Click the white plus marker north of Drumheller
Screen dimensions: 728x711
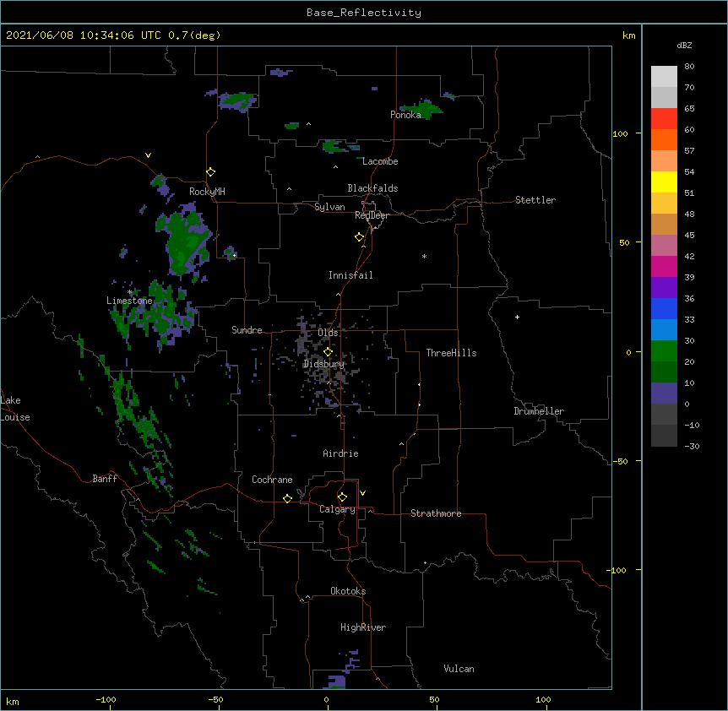tap(517, 317)
